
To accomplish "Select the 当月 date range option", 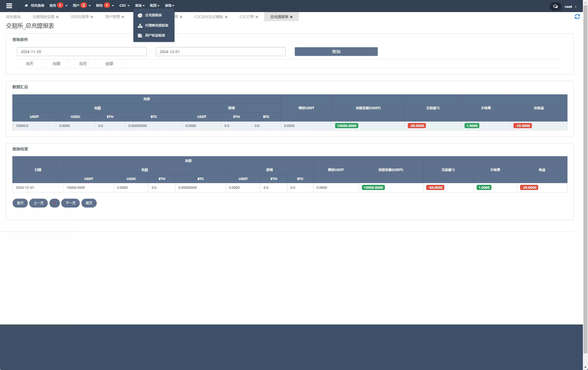I will click(83, 64).
